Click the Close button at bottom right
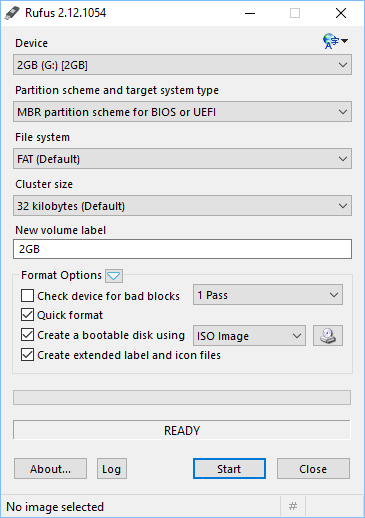The image size is (365, 518). point(313,469)
